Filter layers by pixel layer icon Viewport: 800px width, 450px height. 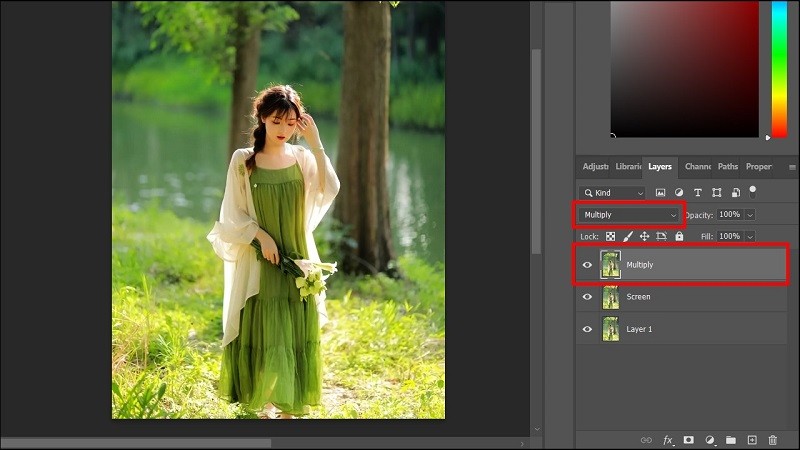660,193
